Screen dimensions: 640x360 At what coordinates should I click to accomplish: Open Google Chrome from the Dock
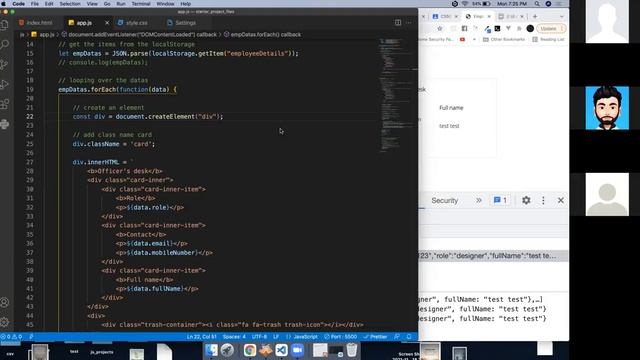250,350
